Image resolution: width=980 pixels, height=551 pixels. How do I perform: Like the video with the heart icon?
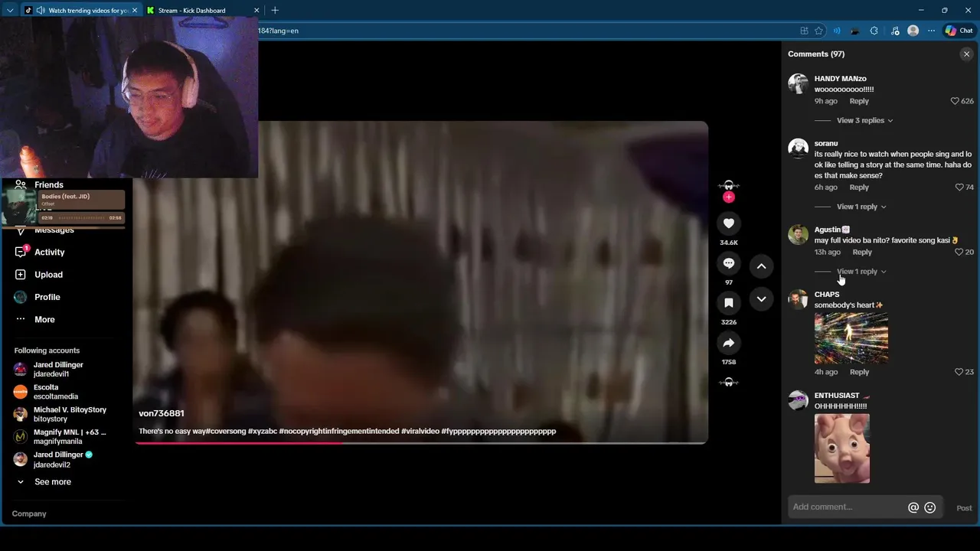729,223
